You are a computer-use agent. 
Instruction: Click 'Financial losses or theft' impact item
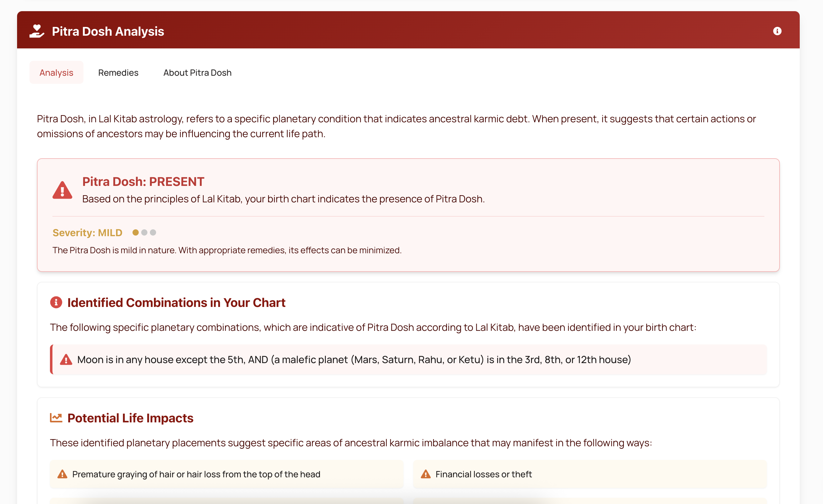tap(590, 474)
